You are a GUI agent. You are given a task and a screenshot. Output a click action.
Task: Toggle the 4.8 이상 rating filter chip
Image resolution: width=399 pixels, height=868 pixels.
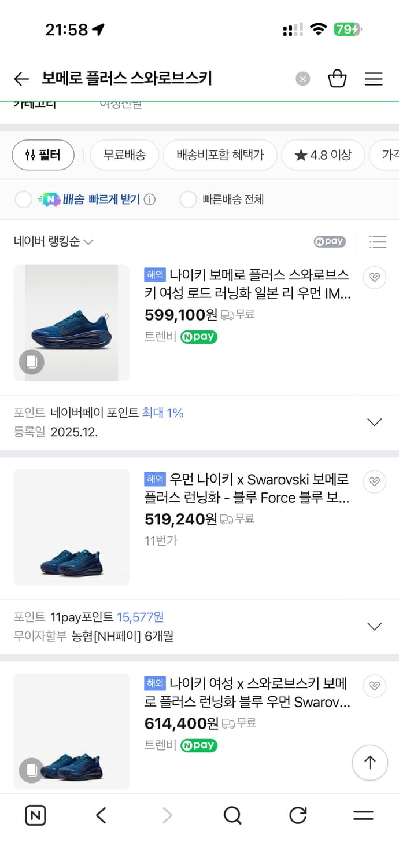click(323, 155)
